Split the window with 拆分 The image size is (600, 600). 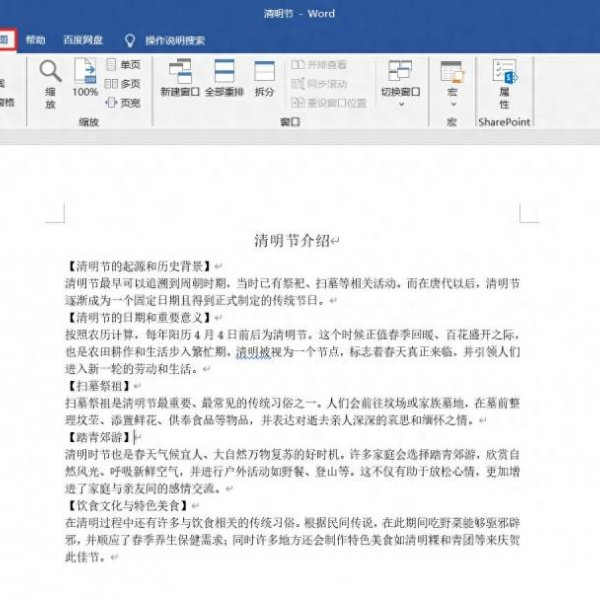[x=264, y=78]
